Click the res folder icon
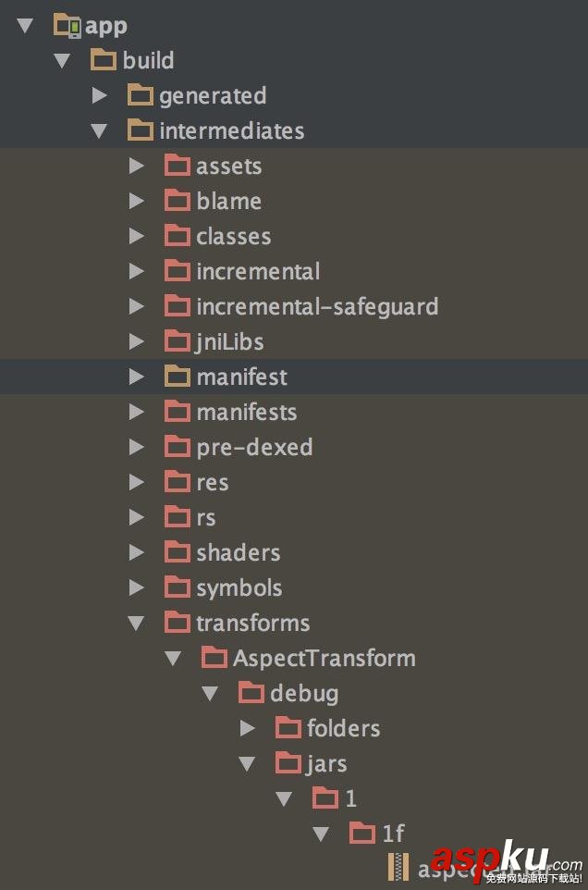Viewport: 588px width, 890px height. 178,482
